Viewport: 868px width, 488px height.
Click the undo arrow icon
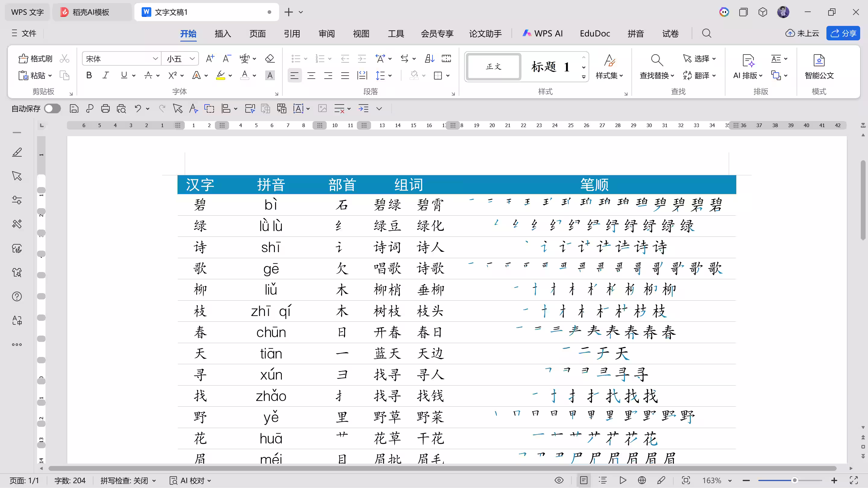pos(138,108)
